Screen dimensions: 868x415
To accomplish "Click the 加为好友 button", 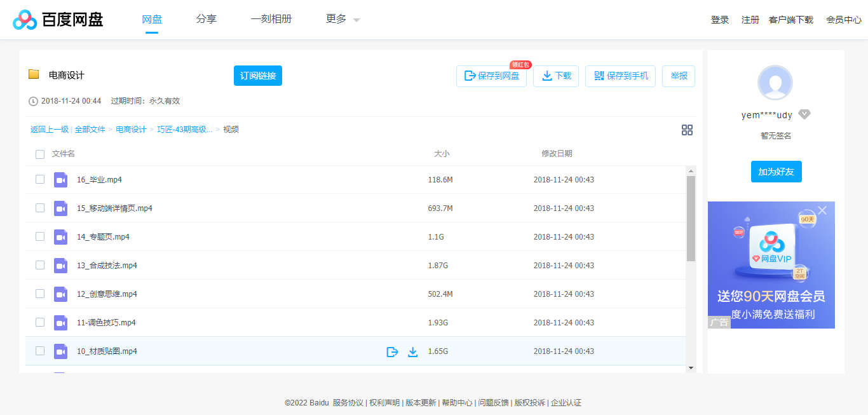I will [776, 172].
